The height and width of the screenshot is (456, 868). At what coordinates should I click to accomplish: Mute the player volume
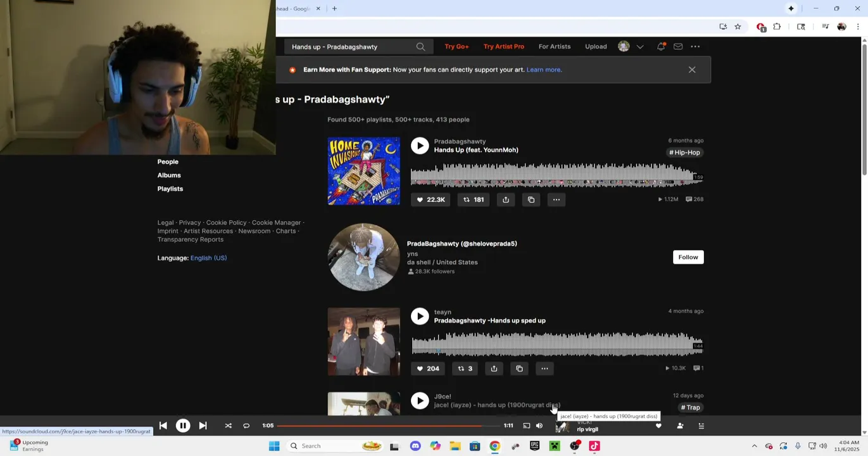(539, 426)
